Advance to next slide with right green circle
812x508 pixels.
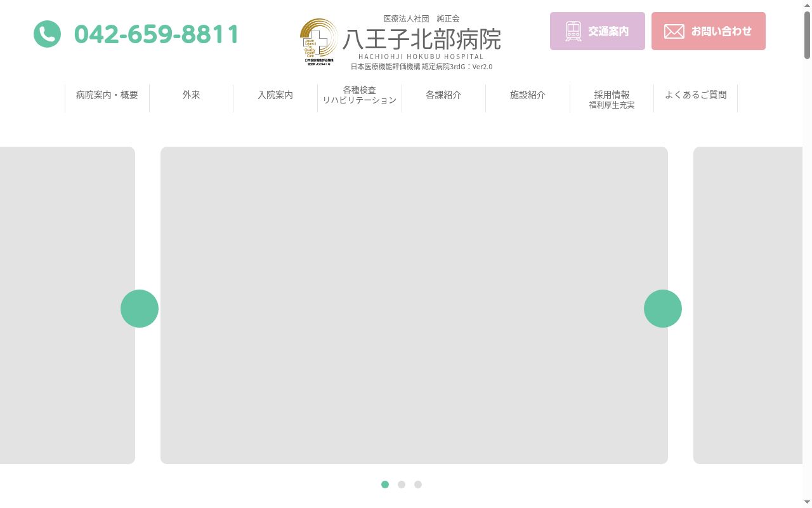click(x=663, y=309)
